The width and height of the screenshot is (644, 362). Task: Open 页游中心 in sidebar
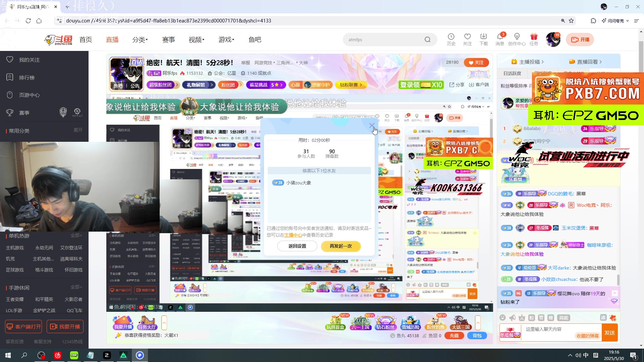click(29, 95)
